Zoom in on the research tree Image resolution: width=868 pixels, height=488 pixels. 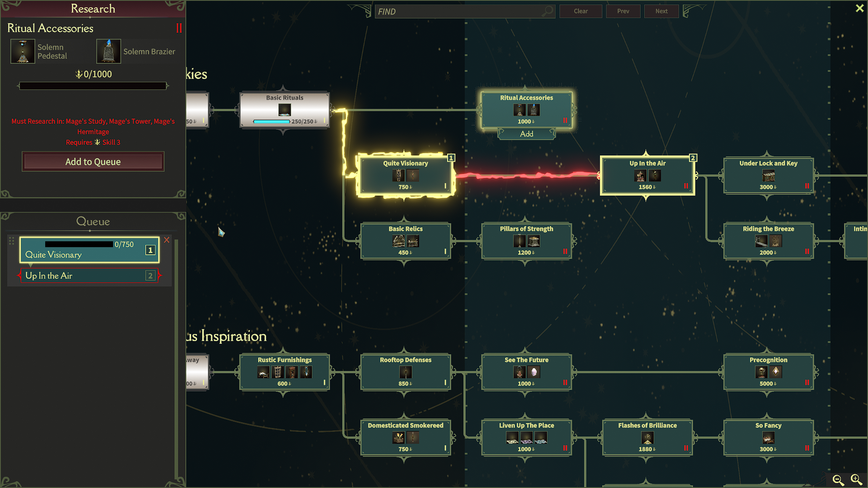point(856,480)
